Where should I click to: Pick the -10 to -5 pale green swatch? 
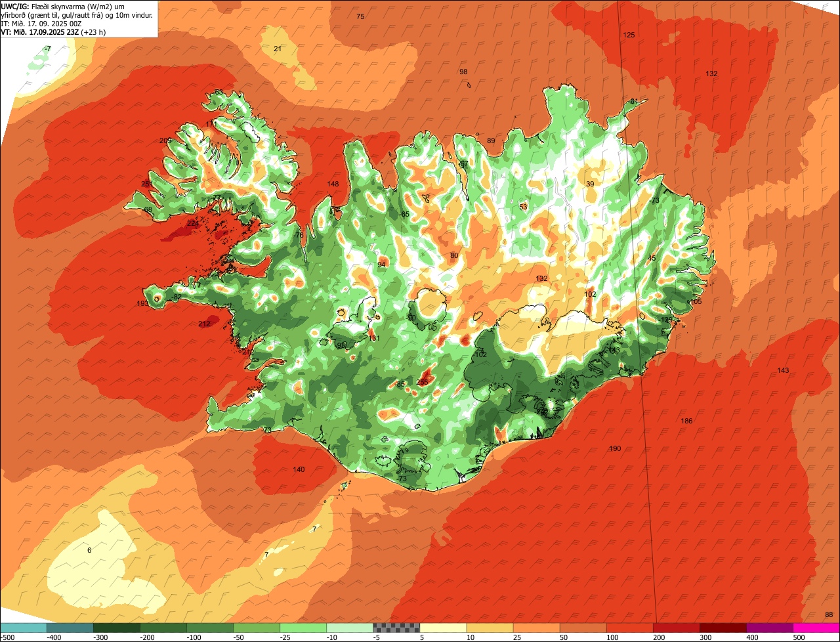(349, 628)
